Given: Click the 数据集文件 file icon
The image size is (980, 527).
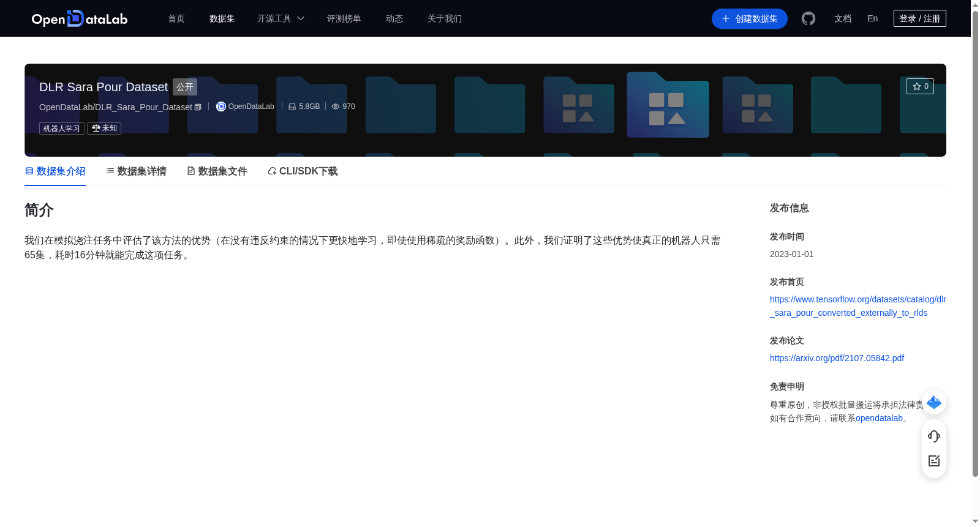Looking at the screenshot, I should click(x=191, y=171).
